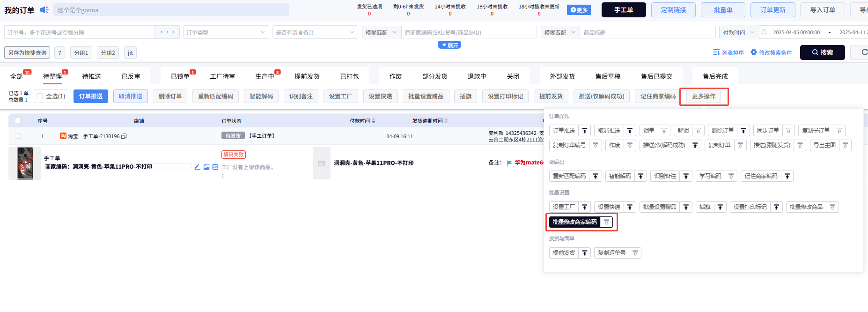Viewport: 868px width, 312px height.
Task: Switch to the 已锁单 tab
Action: 180,76
